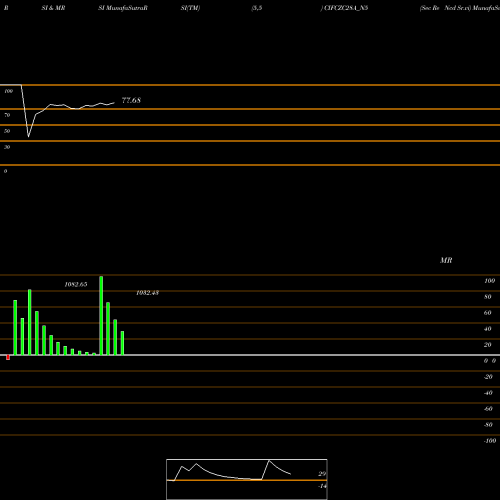Viewport: 500px width, 500px height.
Task: Click the 29 value beside the mini chart
Action: (322, 474)
